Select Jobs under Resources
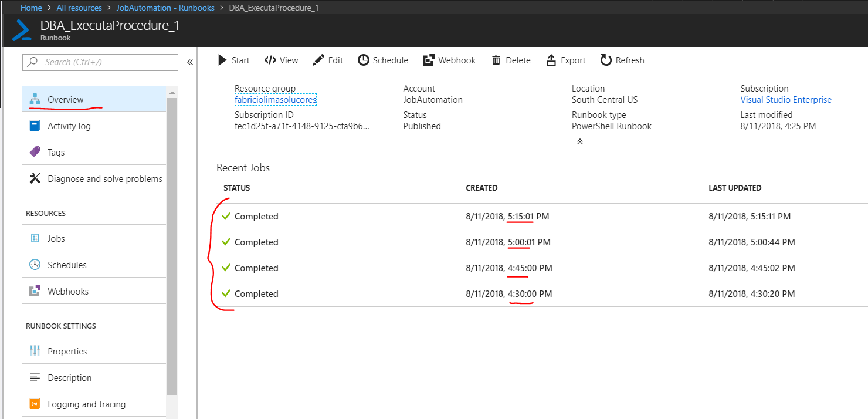868x419 pixels. point(56,239)
